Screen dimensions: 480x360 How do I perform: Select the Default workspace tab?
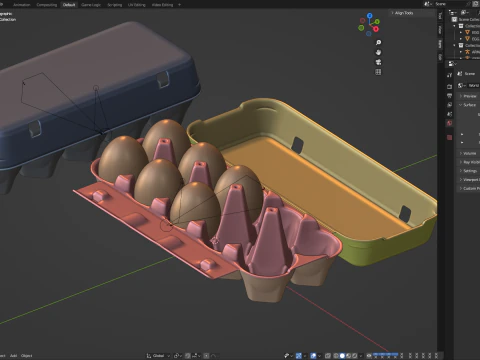click(x=69, y=5)
